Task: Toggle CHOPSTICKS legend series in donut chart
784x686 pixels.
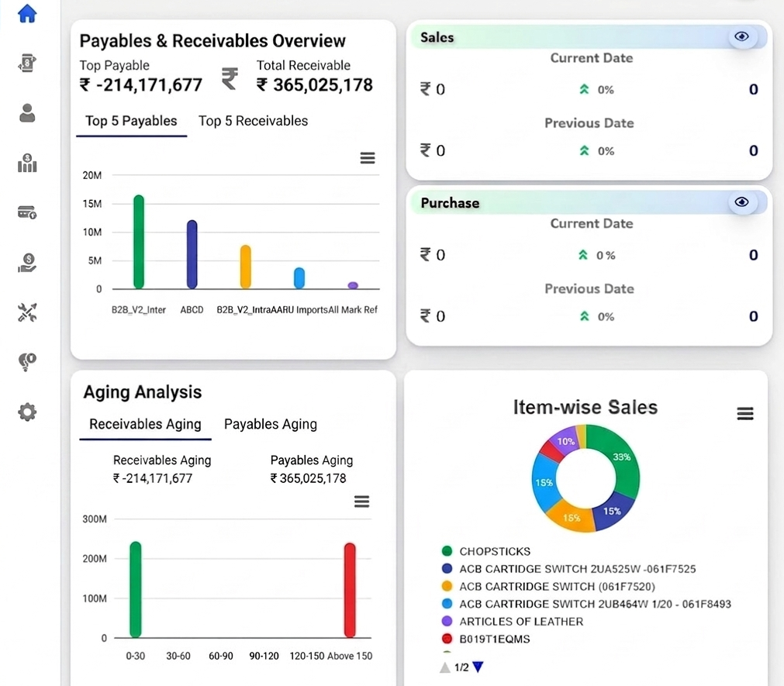Action: point(486,551)
